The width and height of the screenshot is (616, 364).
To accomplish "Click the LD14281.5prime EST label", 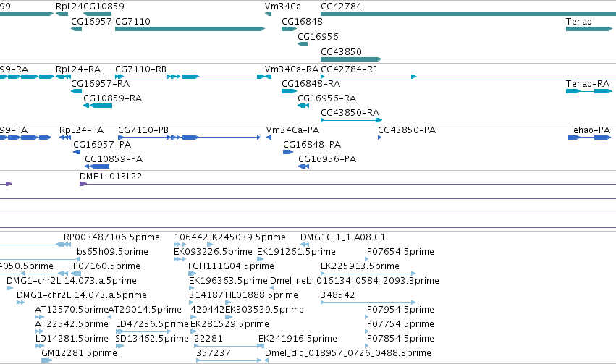I will 72,339.
